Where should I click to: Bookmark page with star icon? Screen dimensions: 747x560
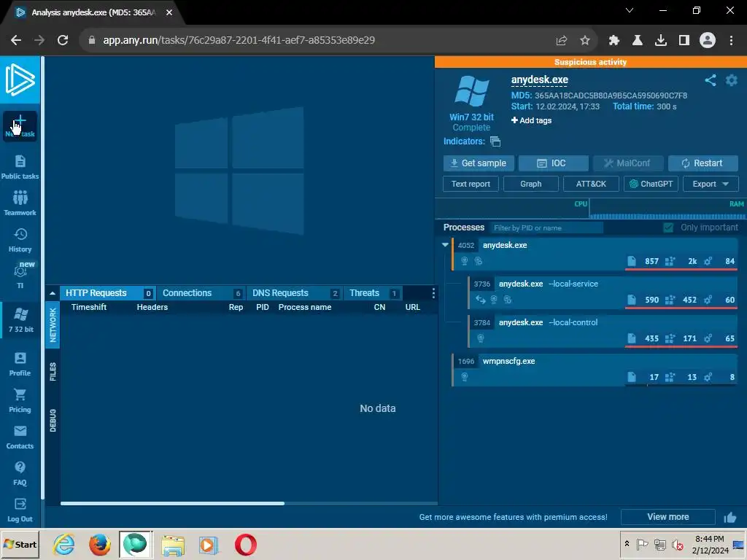pyautogui.click(x=585, y=41)
